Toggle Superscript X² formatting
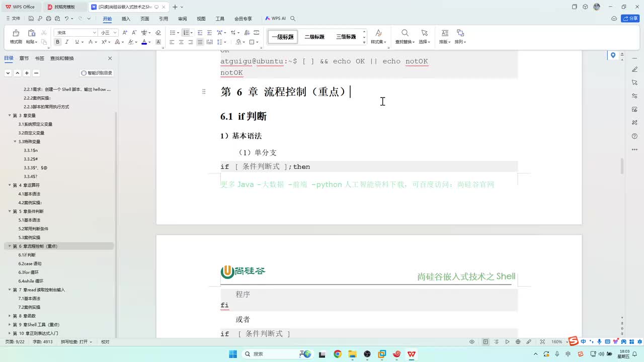This screenshot has width=644, height=362. click(x=104, y=42)
